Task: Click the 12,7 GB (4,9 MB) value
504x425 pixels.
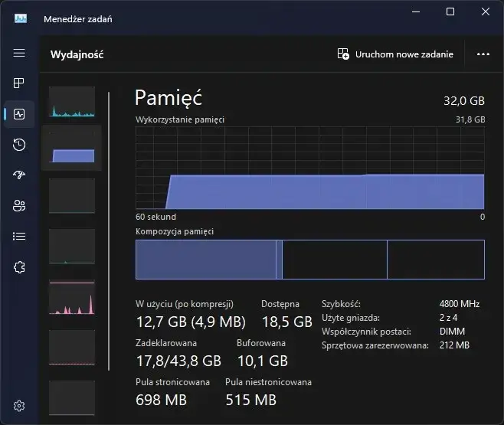Action: 191,322
